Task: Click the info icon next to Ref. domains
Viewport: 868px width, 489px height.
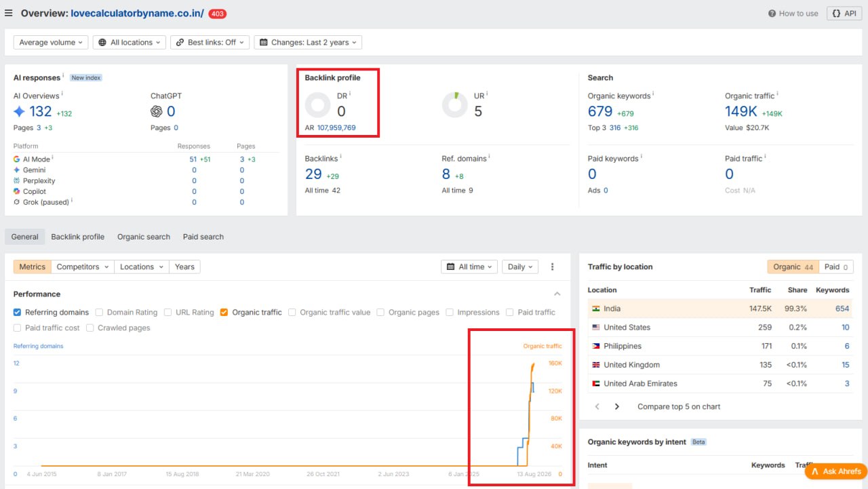Action: (x=489, y=157)
